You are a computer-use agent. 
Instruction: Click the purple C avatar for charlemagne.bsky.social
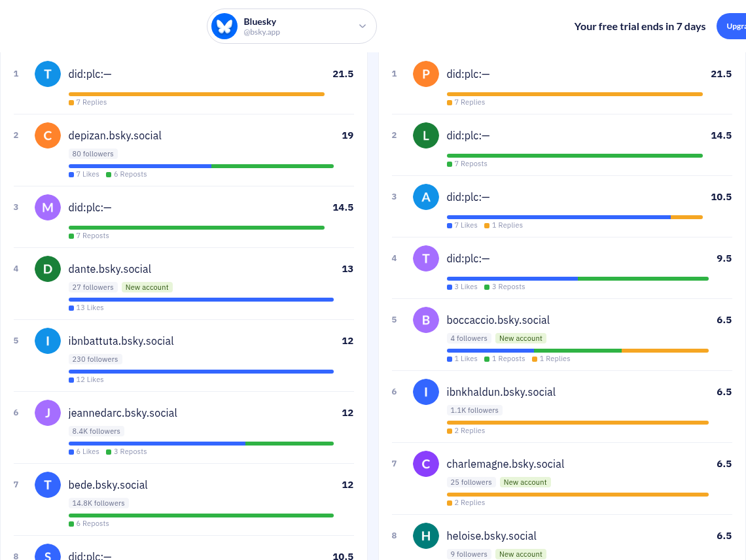426,464
